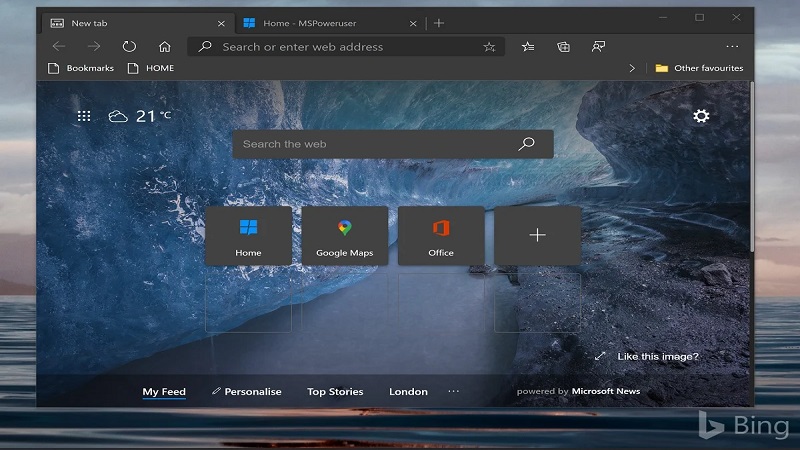This screenshot has height=450, width=800.
Task: Click the star to favourite this page
Action: point(489,47)
